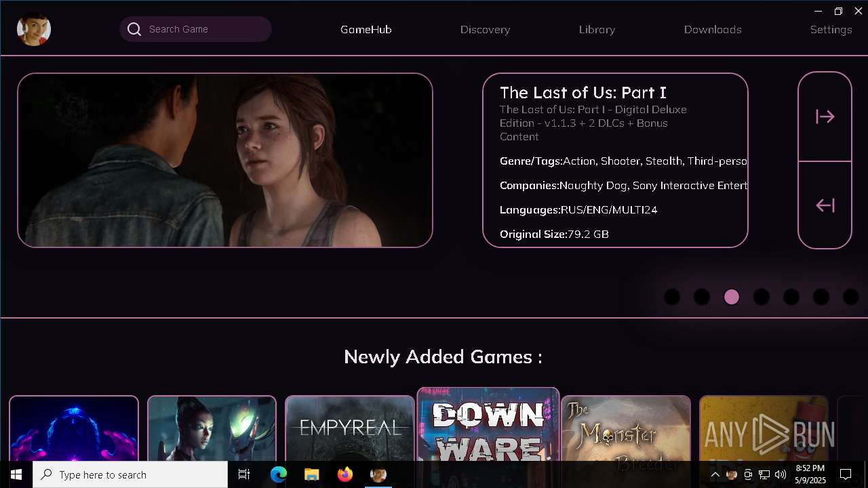Close the game launcher window
The image size is (868, 488).
point(858,11)
